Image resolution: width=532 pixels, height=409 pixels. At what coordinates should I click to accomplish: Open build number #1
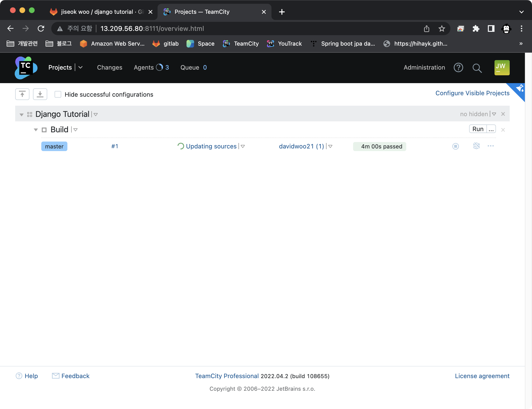[x=115, y=146]
